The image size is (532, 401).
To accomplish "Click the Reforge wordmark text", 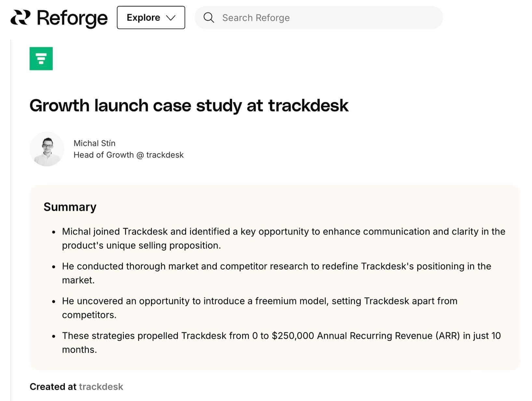I will (x=72, y=18).
